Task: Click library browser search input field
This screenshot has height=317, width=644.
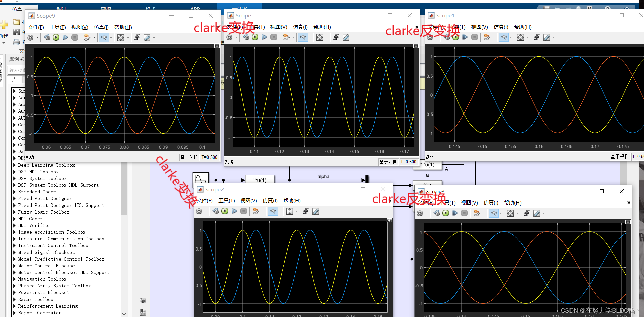Action: click(17, 70)
